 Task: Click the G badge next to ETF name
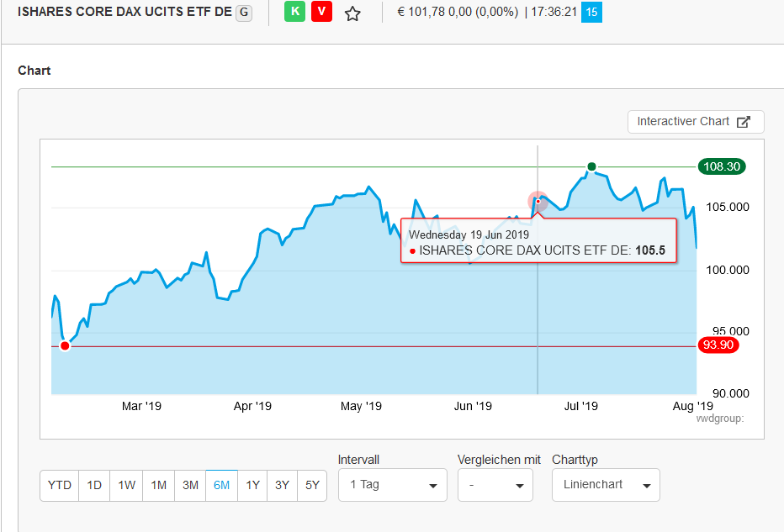[x=244, y=13]
